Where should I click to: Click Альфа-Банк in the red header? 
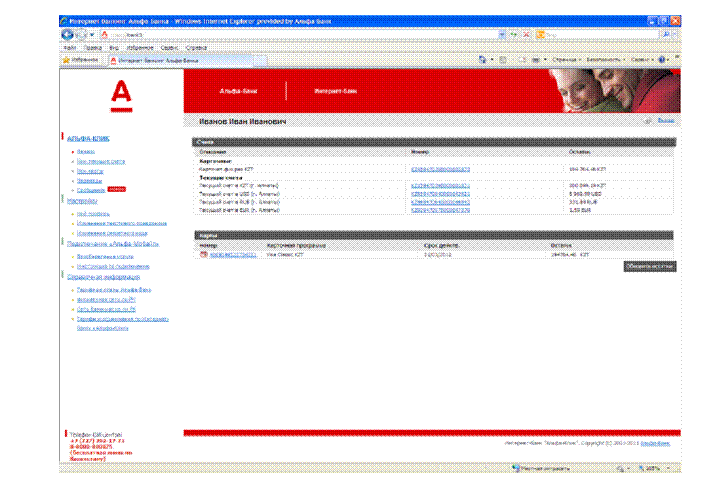point(238,91)
